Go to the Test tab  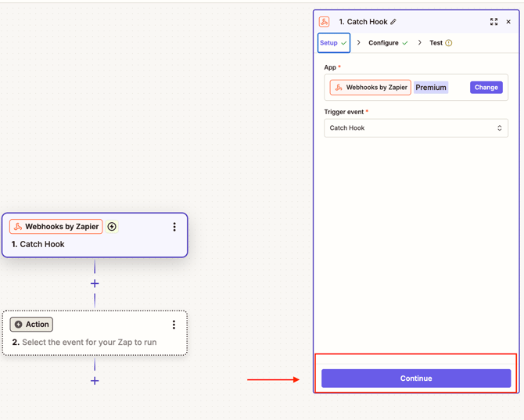[440, 43]
